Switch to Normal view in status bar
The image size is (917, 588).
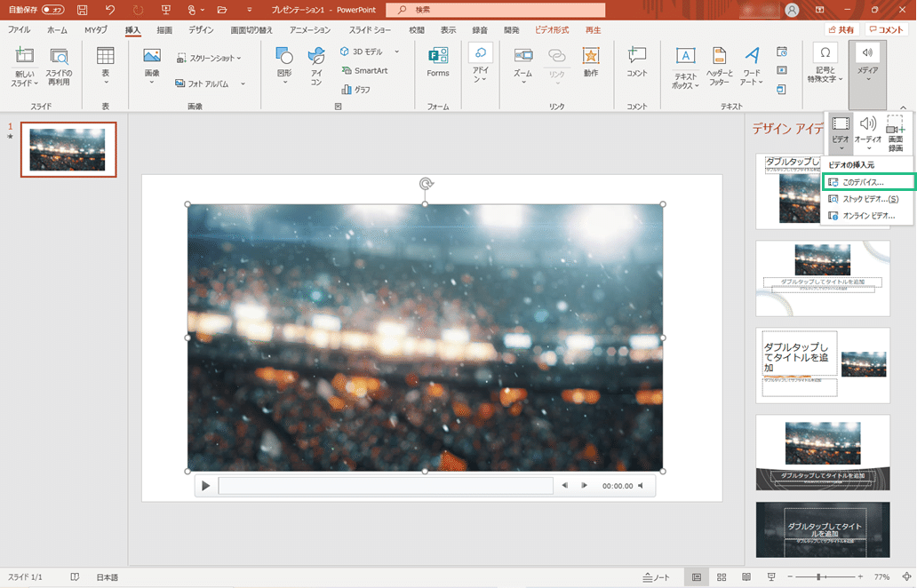(697, 576)
